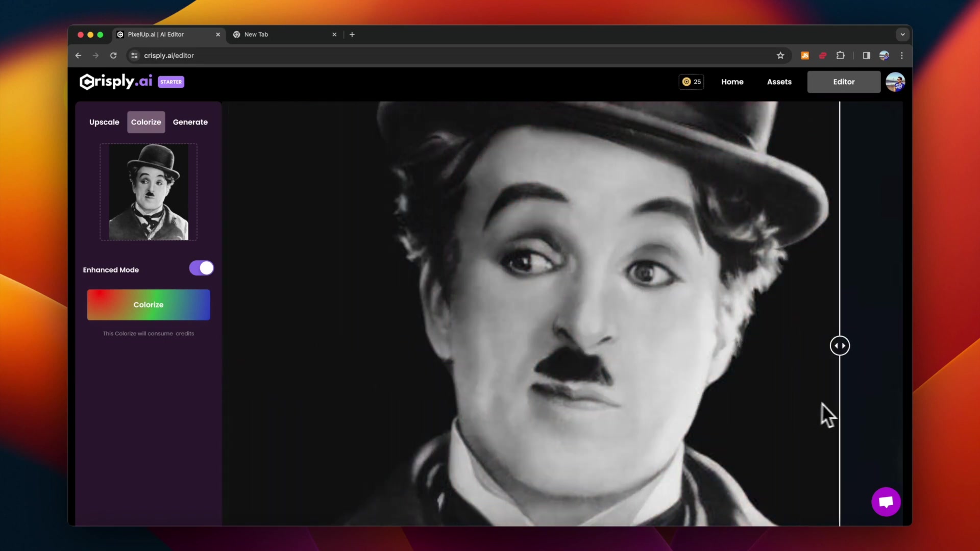Click the Crisply.ai logo

[116, 82]
